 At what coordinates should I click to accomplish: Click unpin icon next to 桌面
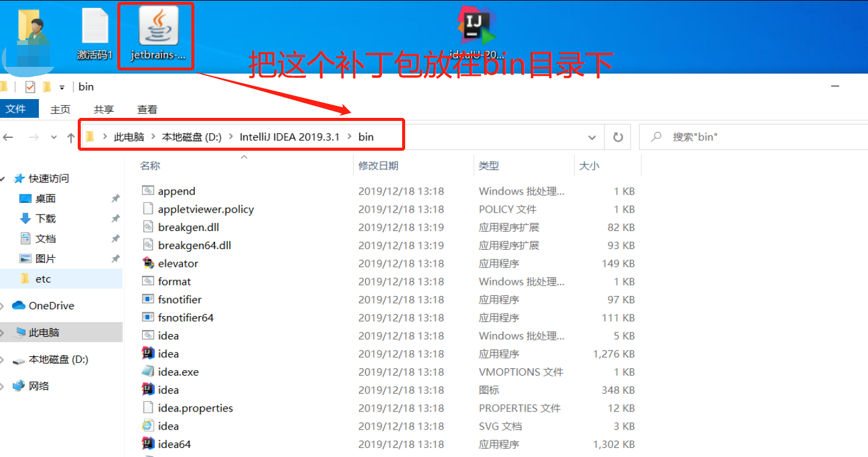pos(115,199)
